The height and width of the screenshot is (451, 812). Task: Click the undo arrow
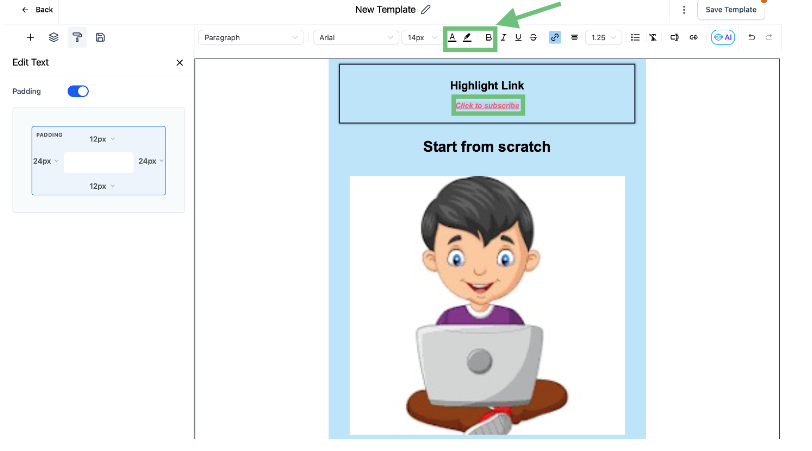click(752, 37)
